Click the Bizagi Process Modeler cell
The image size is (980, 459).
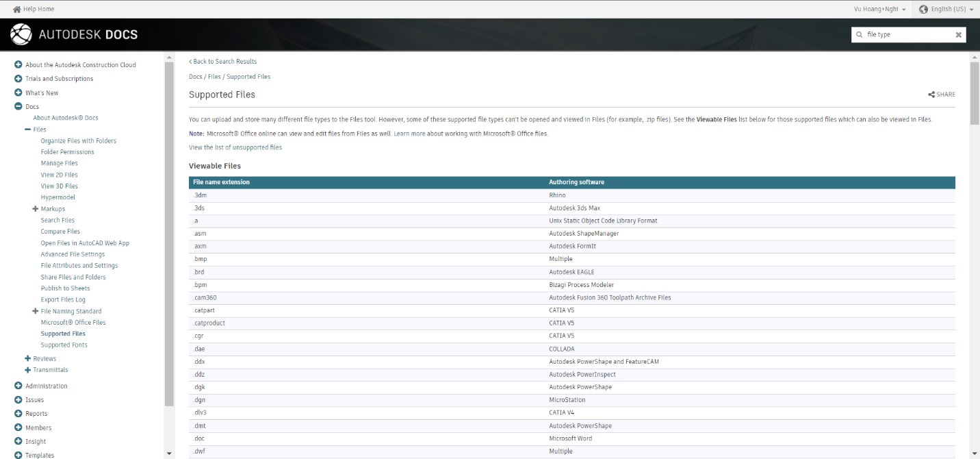pos(750,285)
